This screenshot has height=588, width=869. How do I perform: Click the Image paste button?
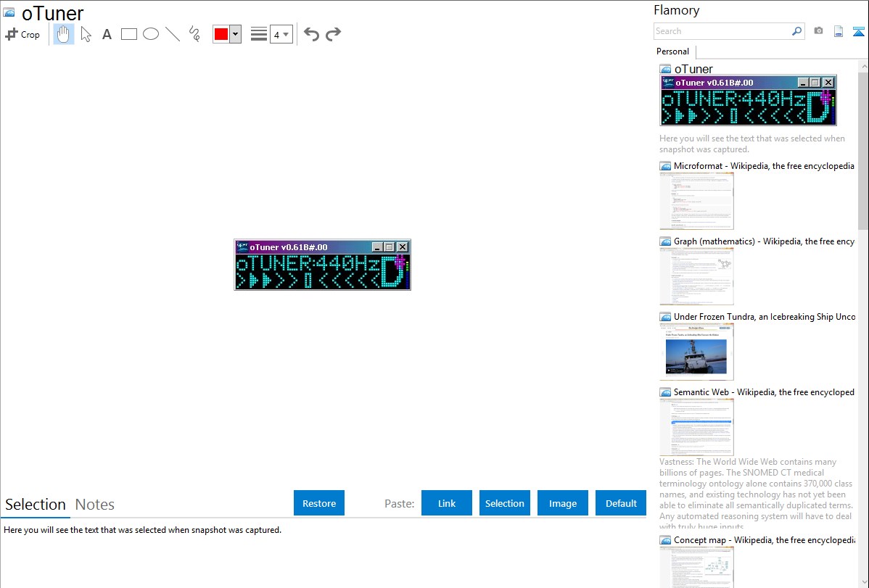563,503
